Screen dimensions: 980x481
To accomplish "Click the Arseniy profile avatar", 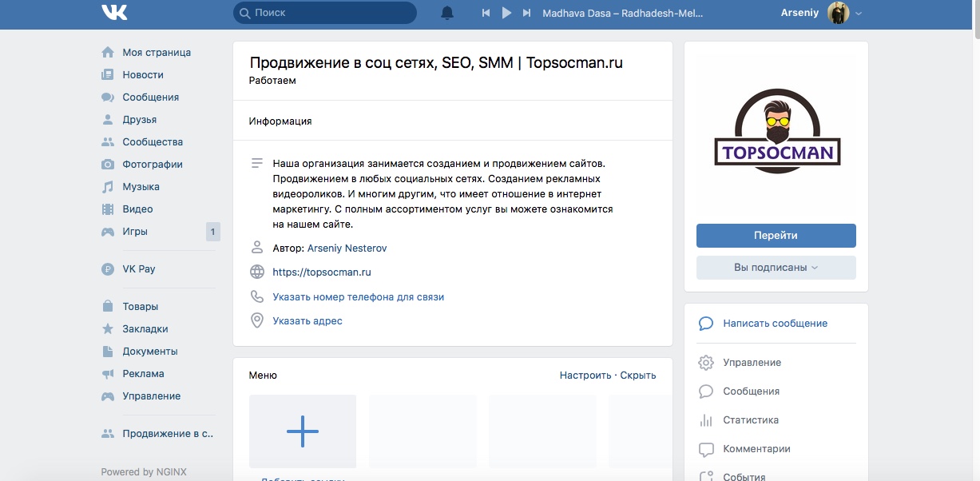I will coord(838,13).
